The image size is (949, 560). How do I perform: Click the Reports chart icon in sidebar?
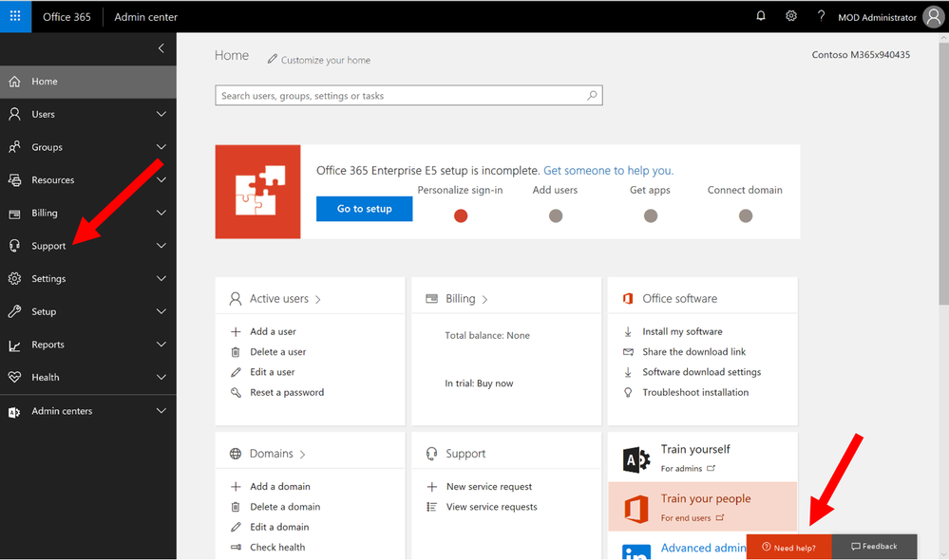(14, 345)
